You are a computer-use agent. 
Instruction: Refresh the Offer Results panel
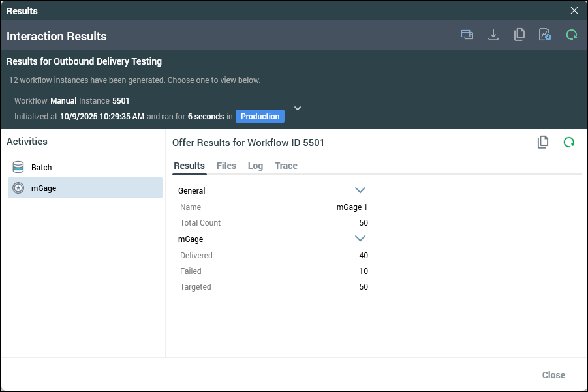(569, 142)
